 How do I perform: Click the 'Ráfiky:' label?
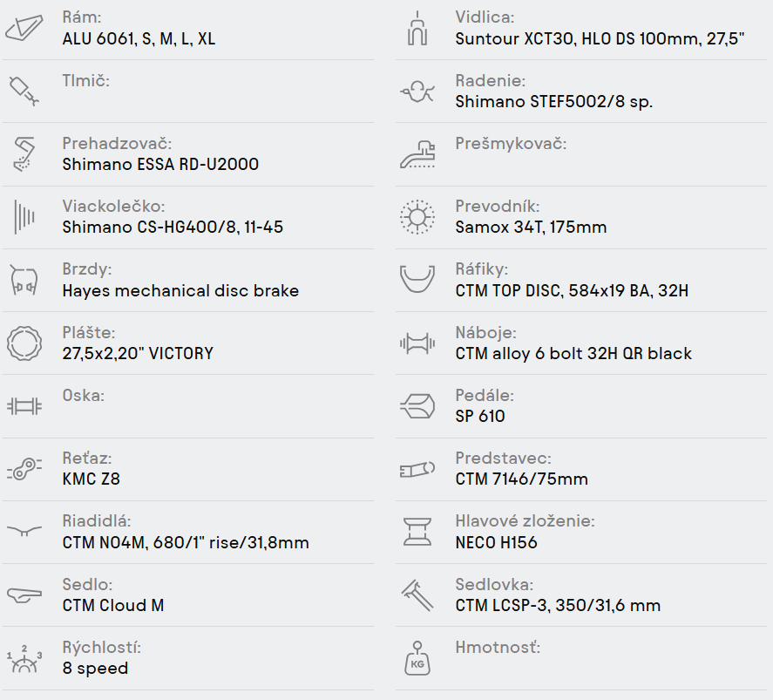(x=482, y=269)
